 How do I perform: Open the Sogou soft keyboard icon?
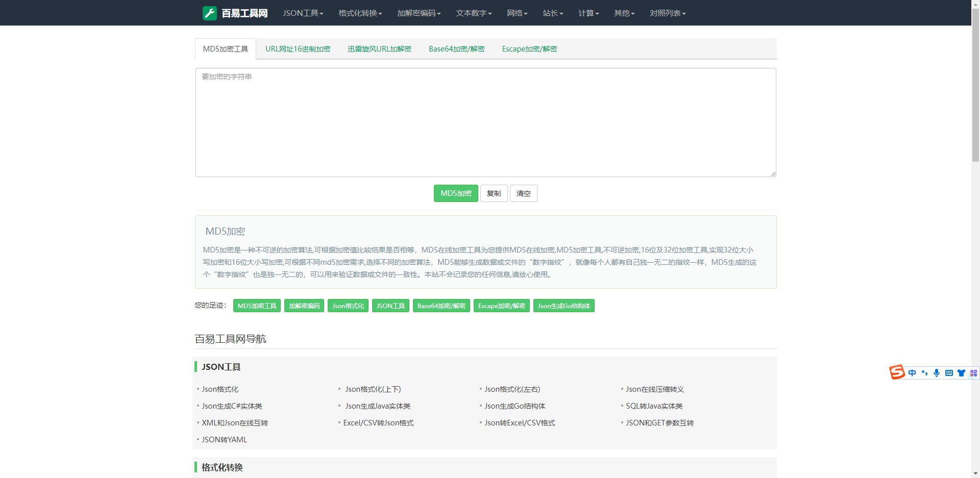[x=949, y=373]
